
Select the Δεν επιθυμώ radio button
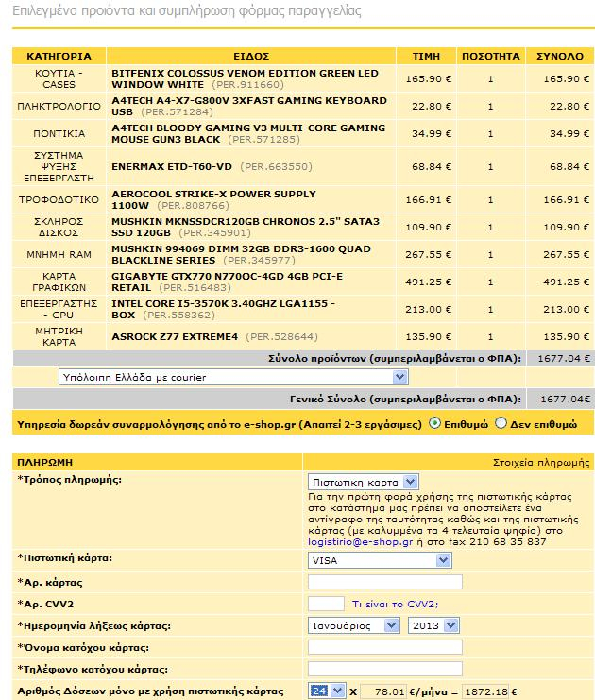point(501,423)
